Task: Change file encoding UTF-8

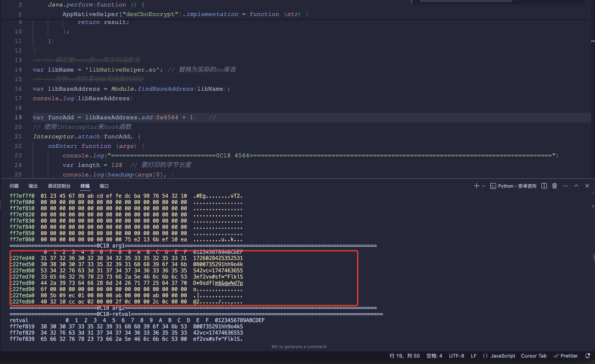Action: pos(456,356)
